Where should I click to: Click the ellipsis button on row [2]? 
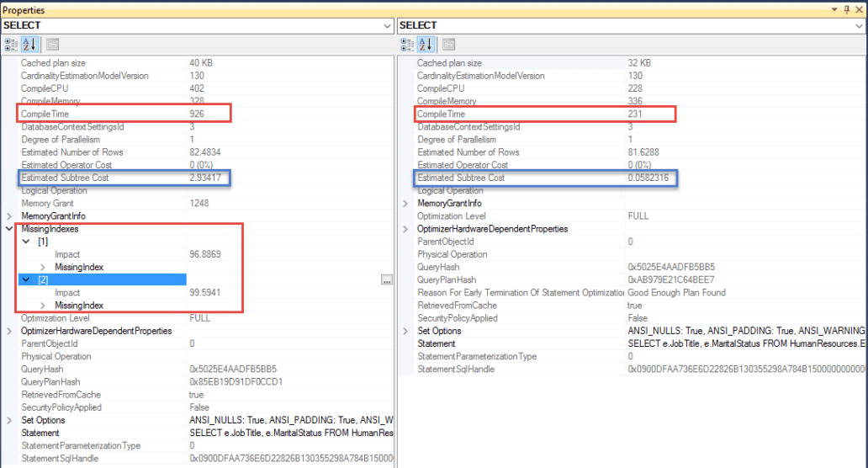pyautogui.click(x=387, y=279)
